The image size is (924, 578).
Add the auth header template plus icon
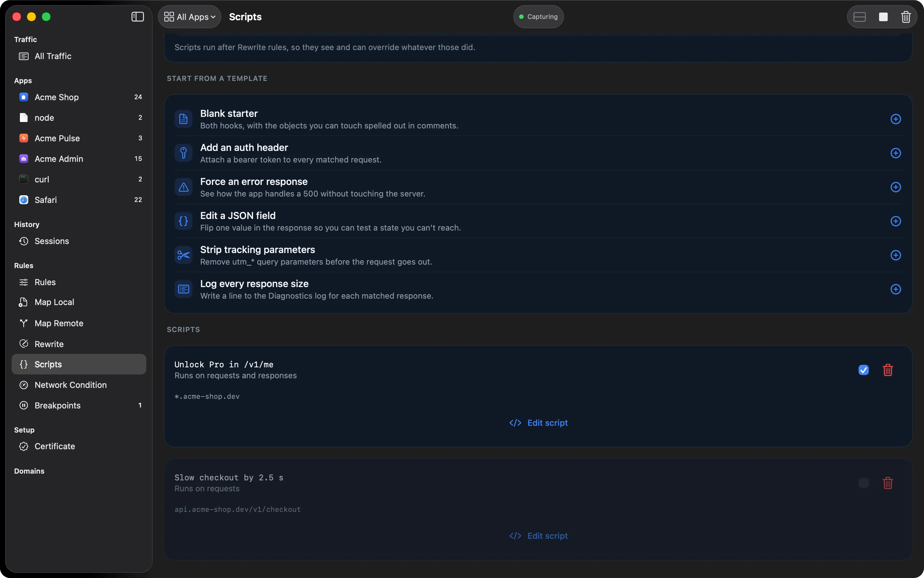(896, 153)
